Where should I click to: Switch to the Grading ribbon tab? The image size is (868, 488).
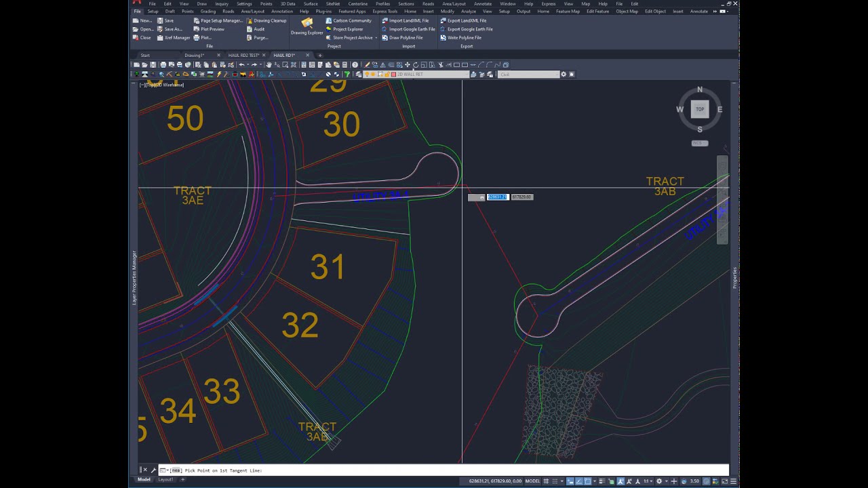[208, 12]
